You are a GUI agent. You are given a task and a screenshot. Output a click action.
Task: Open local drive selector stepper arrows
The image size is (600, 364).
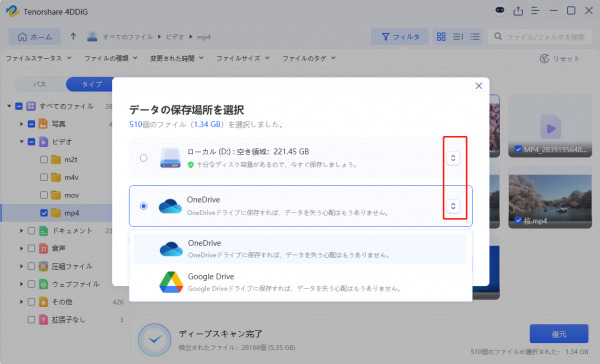pyautogui.click(x=453, y=158)
